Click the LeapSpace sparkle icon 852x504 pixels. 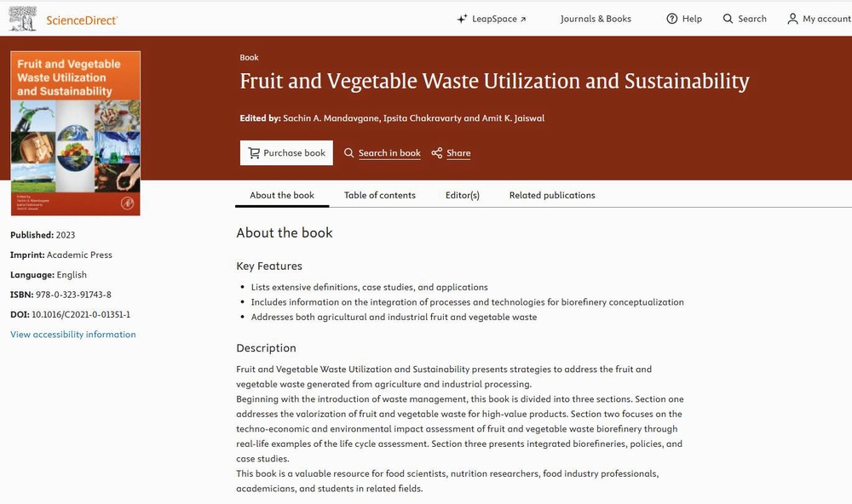[x=462, y=19]
